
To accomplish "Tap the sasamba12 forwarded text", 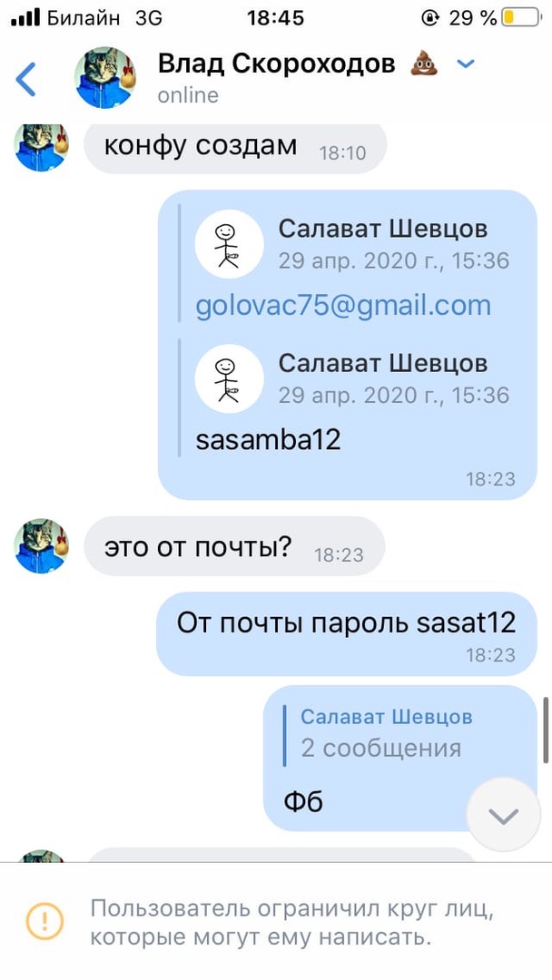I will tap(268, 440).
